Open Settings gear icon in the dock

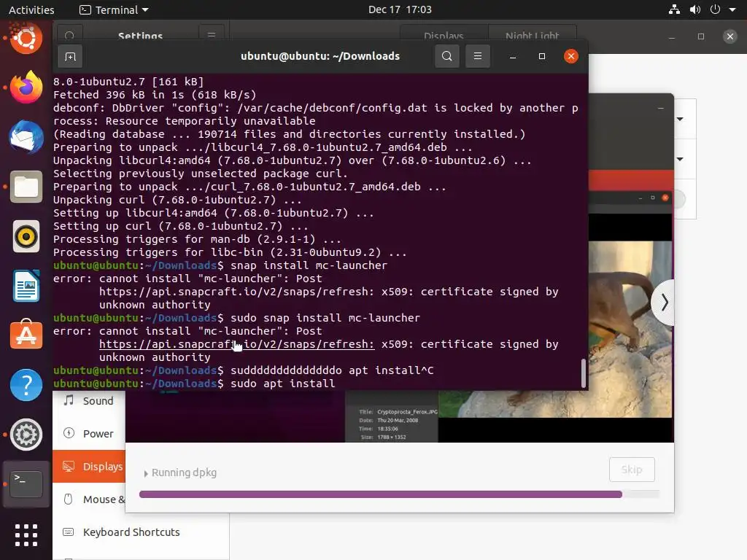26,435
